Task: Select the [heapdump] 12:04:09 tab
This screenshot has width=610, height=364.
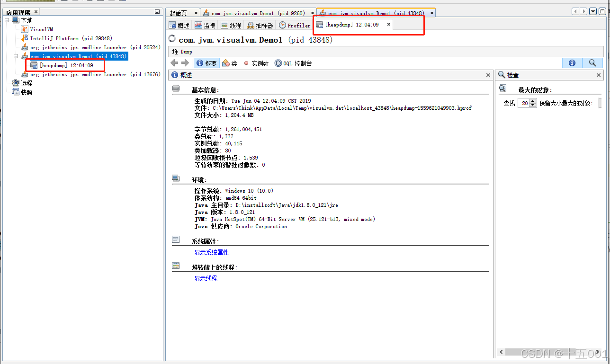Action: 350,25
